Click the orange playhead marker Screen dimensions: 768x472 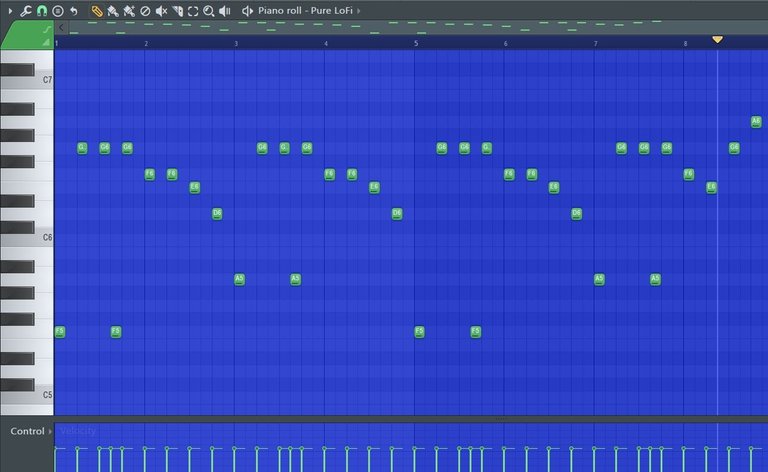coord(717,39)
